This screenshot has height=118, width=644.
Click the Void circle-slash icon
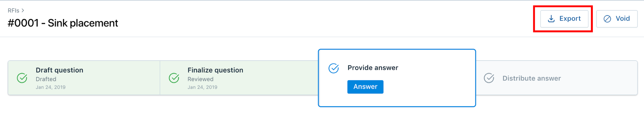(x=607, y=19)
